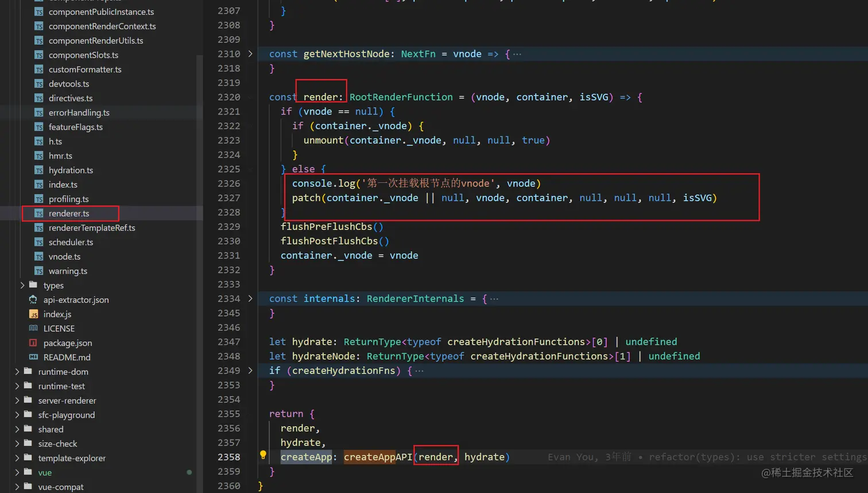
Task: Click TypeScript icon beside vnode.ts
Action: click(39, 256)
